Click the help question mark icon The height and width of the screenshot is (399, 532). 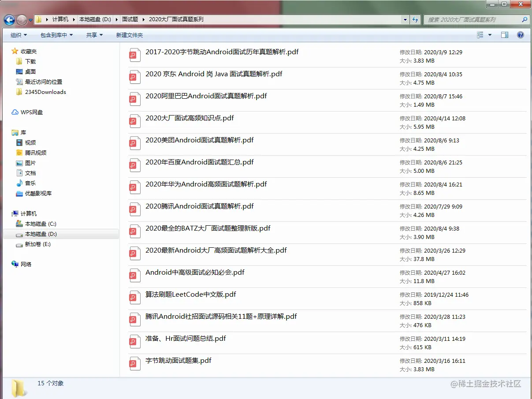(521, 35)
